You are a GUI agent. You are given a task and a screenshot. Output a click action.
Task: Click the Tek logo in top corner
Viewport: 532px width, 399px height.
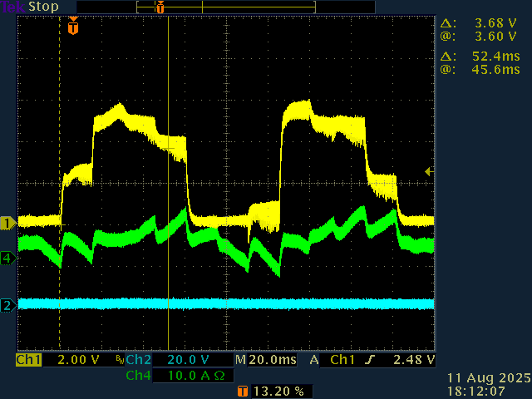pos(12,7)
